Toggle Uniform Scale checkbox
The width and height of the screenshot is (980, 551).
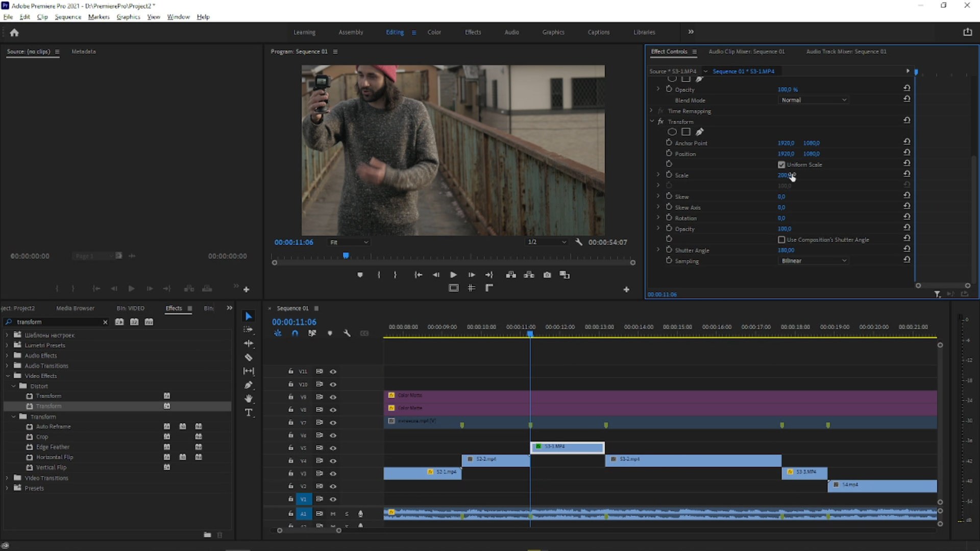[781, 165]
